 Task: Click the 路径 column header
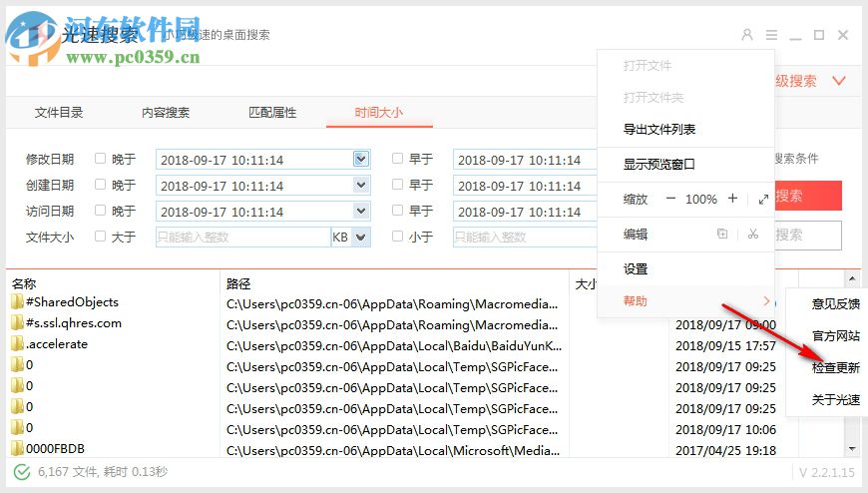click(238, 283)
